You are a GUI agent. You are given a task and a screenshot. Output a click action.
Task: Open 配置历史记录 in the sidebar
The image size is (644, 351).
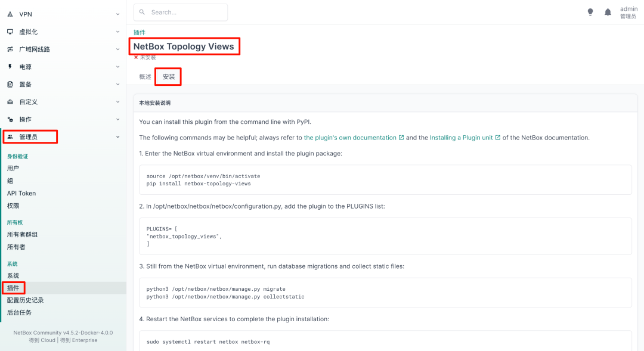click(25, 300)
